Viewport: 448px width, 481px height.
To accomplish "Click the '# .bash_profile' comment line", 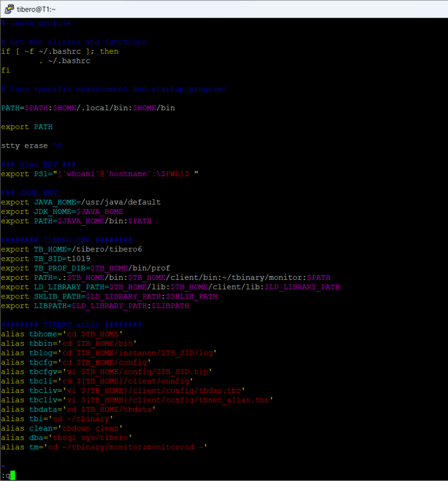I will click(x=36, y=23).
